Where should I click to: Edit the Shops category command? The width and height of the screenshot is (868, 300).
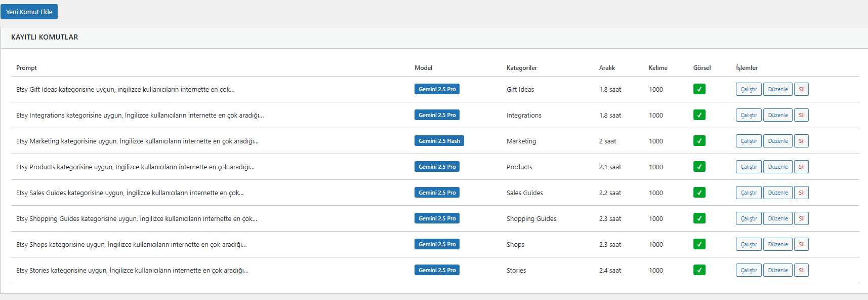pyautogui.click(x=778, y=244)
